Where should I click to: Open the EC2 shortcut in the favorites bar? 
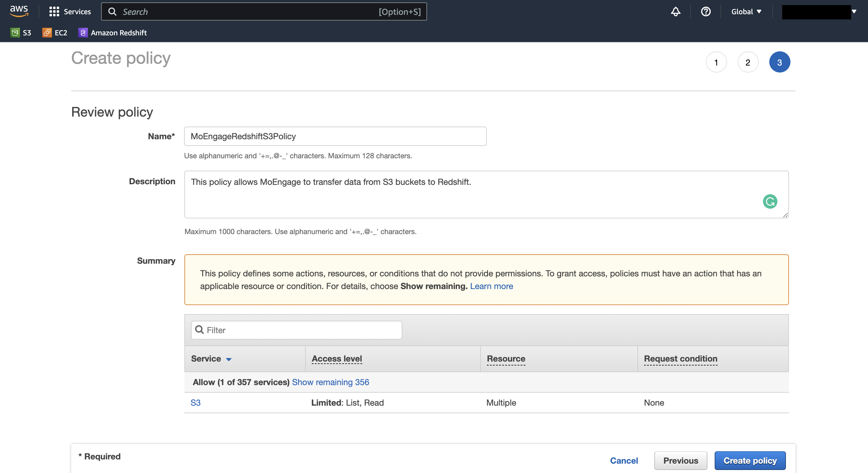click(x=55, y=33)
